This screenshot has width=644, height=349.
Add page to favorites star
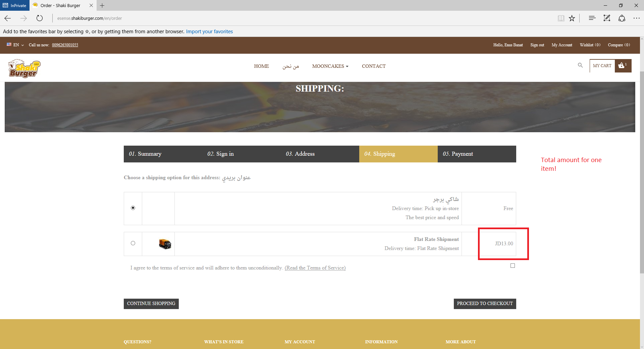[x=572, y=18]
